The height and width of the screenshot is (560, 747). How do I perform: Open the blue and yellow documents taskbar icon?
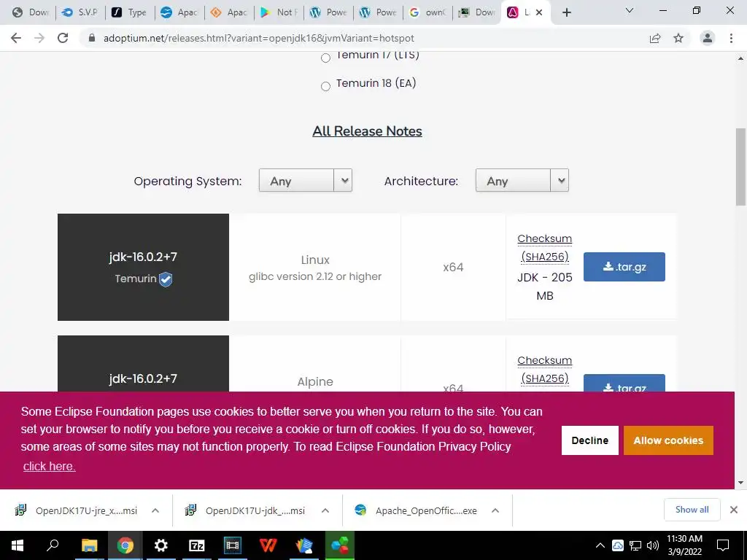tap(304, 545)
